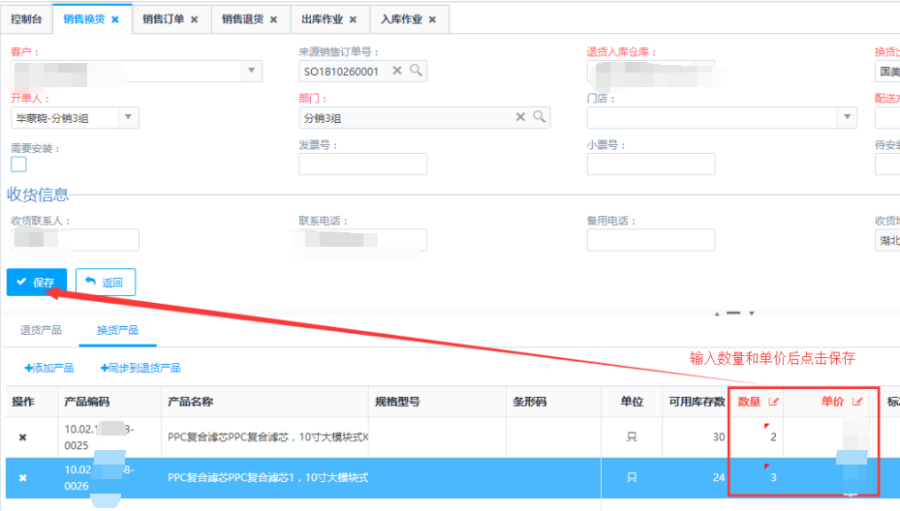900x511 pixels.
Task: Remove the highlighted product row ending in 0026
Action: point(23,478)
